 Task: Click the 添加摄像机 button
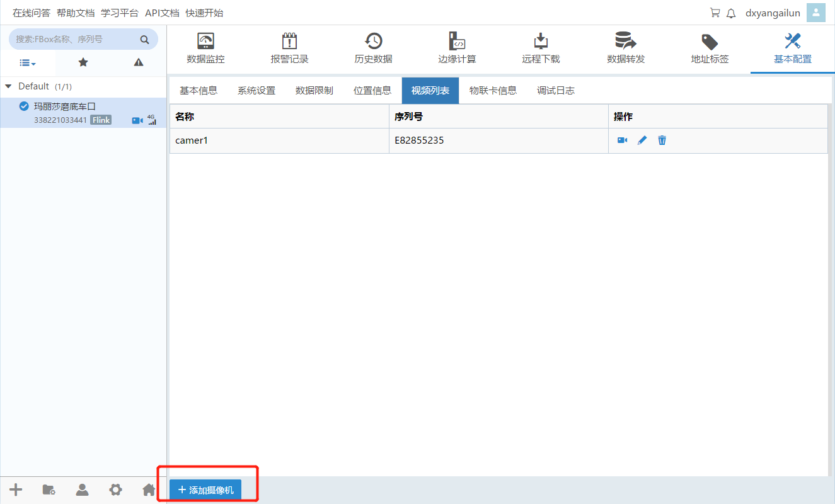[205, 490]
